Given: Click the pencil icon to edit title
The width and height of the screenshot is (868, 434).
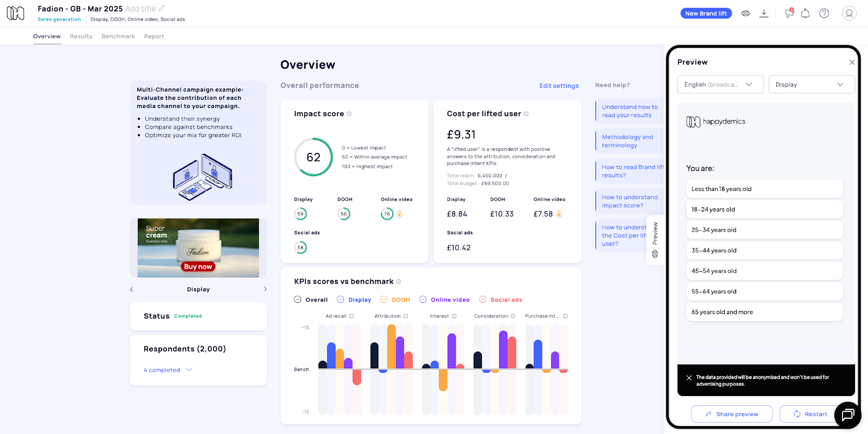Looking at the screenshot, I should click(x=162, y=8).
